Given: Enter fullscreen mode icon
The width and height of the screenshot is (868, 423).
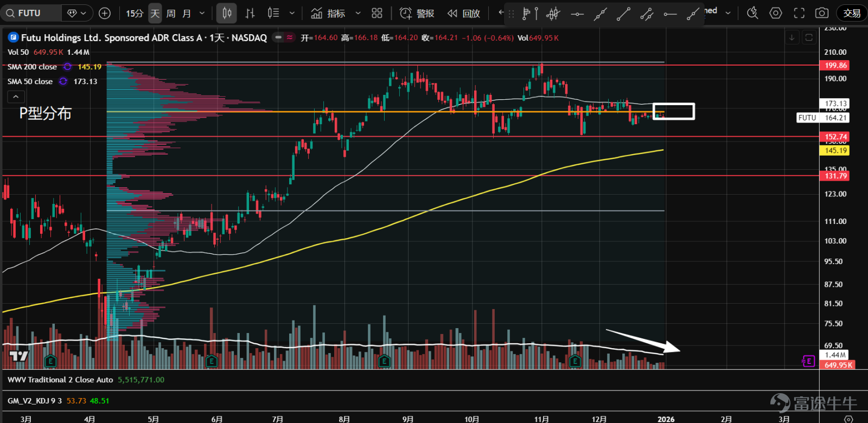Looking at the screenshot, I should pyautogui.click(x=799, y=13).
